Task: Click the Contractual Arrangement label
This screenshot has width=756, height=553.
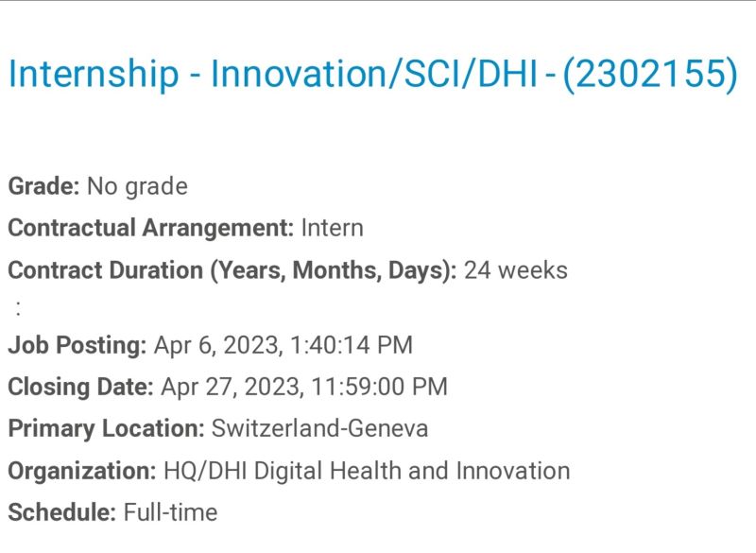Action: coord(151,228)
